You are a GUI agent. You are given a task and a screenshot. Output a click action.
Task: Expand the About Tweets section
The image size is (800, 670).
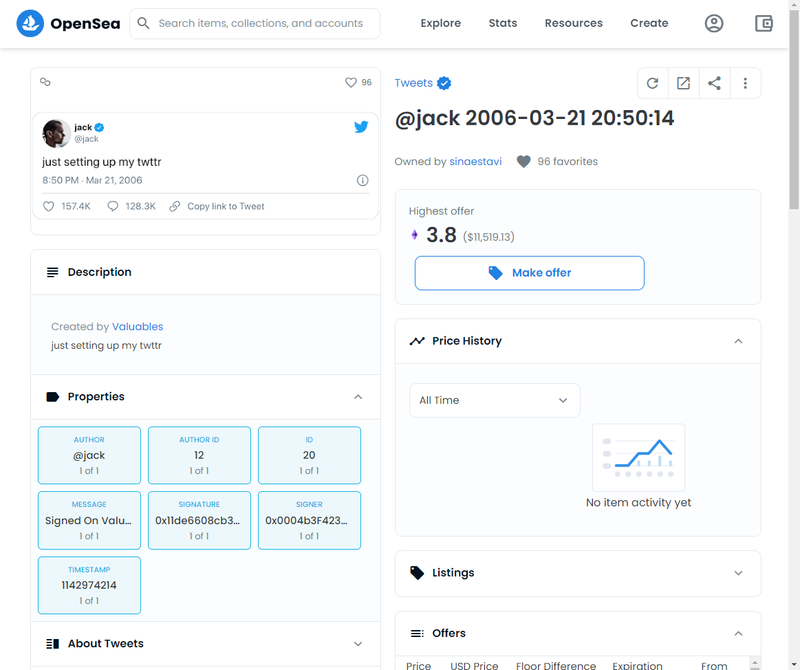coord(358,644)
